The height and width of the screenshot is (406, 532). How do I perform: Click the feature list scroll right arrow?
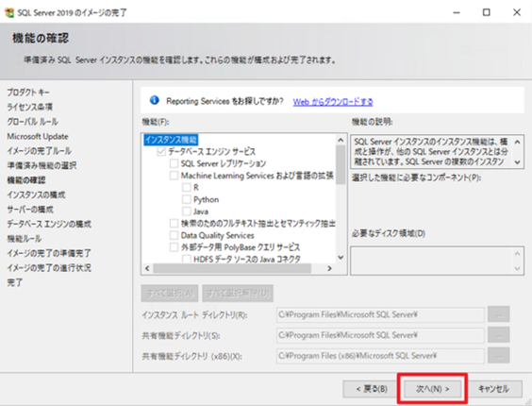click(329, 268)
